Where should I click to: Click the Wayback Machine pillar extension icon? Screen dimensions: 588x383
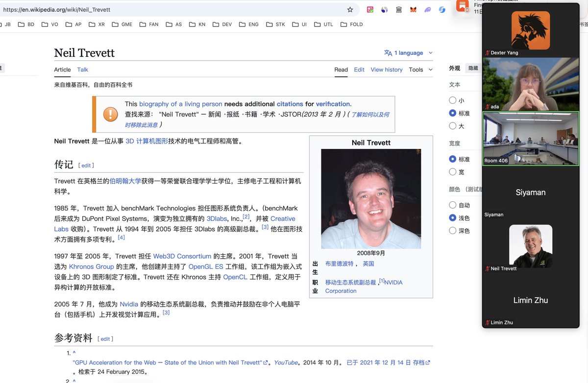tap(399, 9)
